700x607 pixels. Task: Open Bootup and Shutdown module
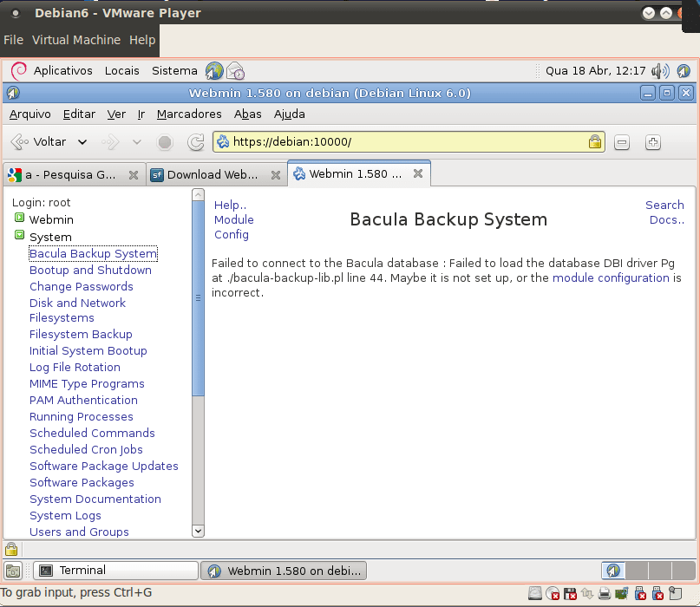[x=90, y=270]
